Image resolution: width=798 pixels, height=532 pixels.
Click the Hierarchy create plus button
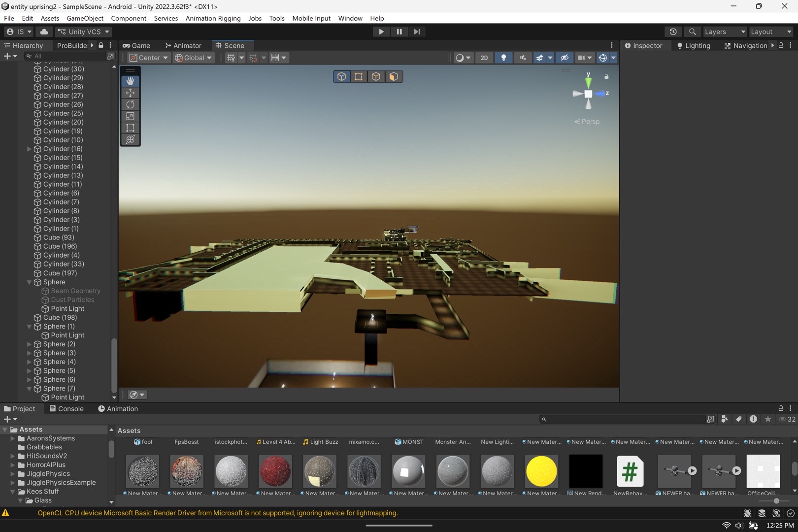pyautogui.click(x=7, y=56)
